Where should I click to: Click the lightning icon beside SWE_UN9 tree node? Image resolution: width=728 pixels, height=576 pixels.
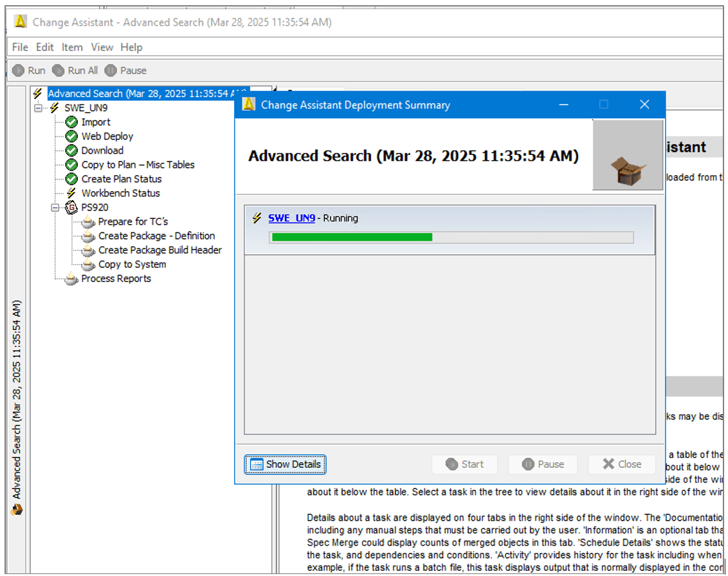(55, 107)
